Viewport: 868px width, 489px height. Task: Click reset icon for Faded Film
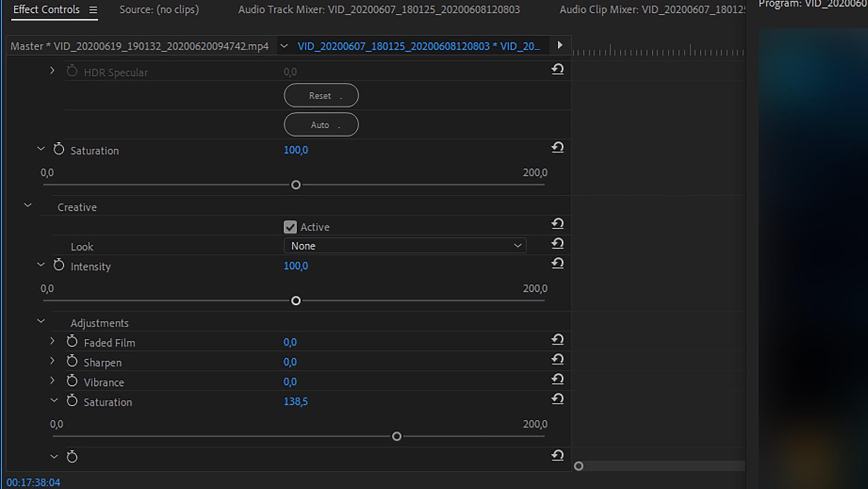coord(558,339)
